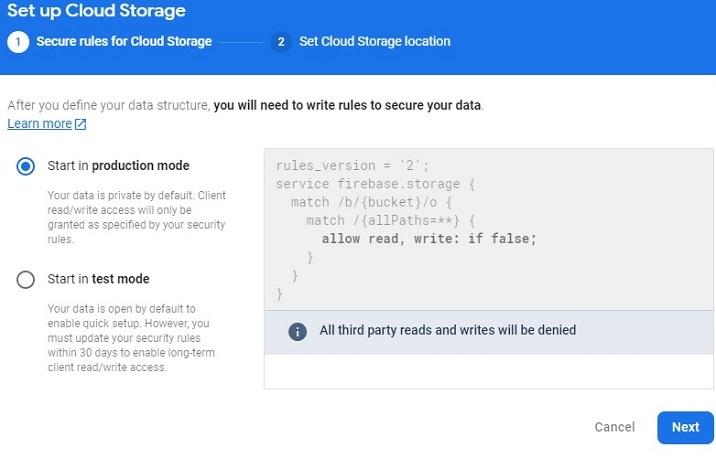Click the Cancel button
Screen dimensions: 716x458
click(614, 427)
